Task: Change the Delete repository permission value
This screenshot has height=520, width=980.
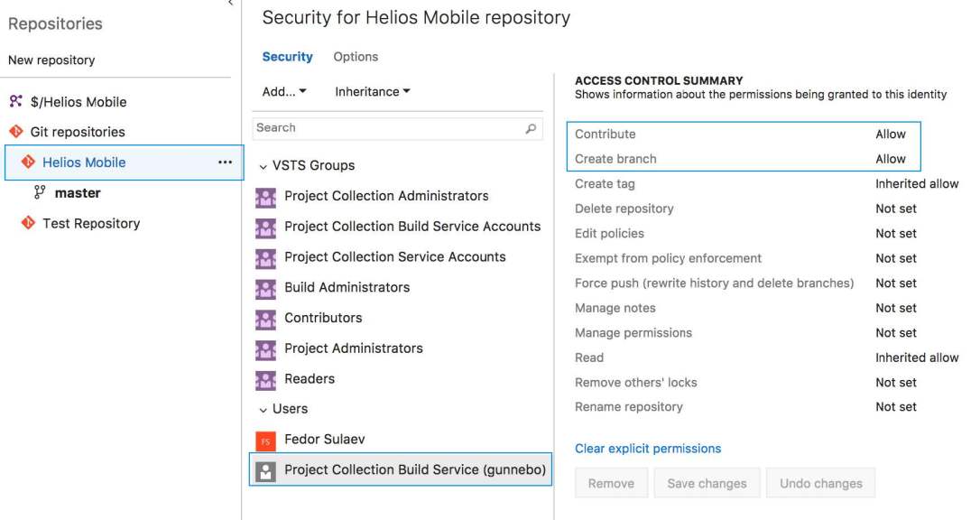Action: (x=895, y=209)
